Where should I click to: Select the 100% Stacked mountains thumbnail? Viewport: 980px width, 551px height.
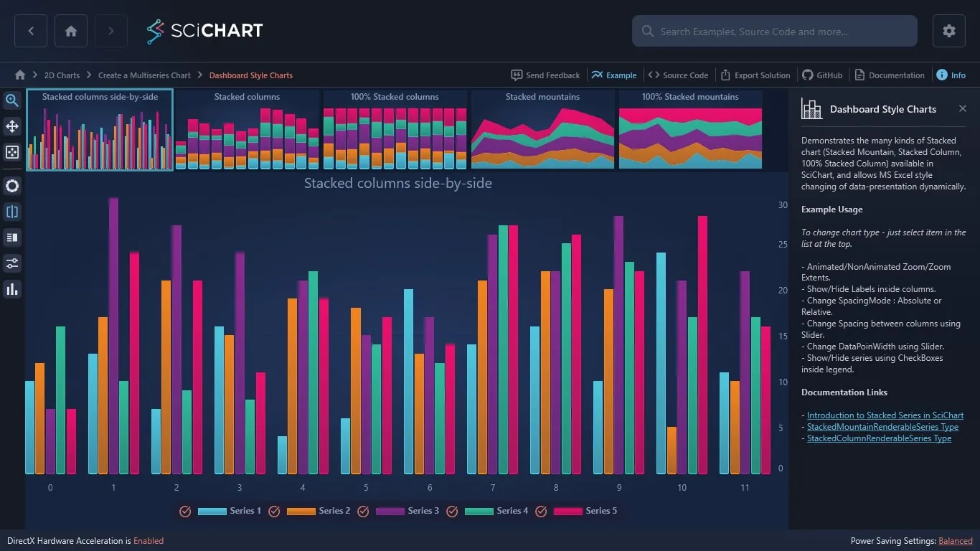point(690,130)
